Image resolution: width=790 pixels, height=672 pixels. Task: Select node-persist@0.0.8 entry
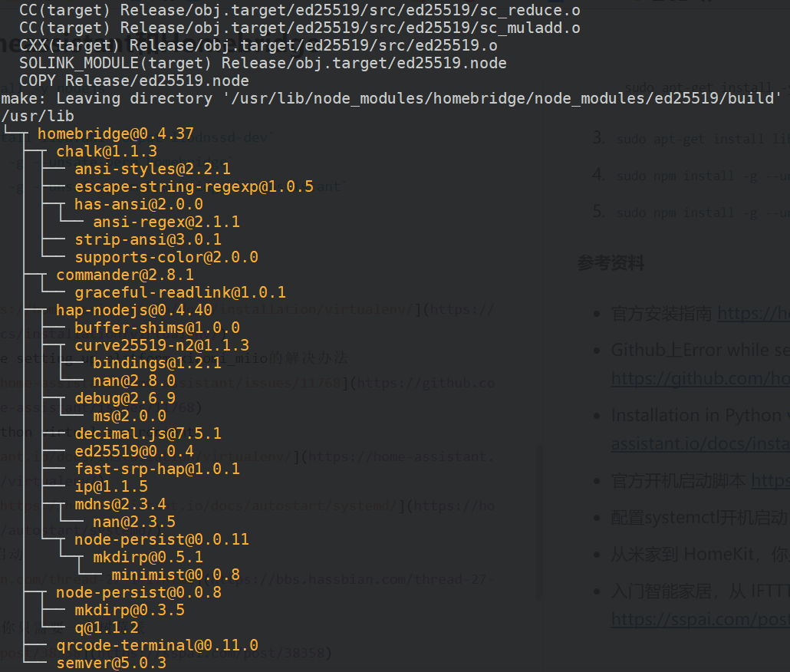pos(139,592)
